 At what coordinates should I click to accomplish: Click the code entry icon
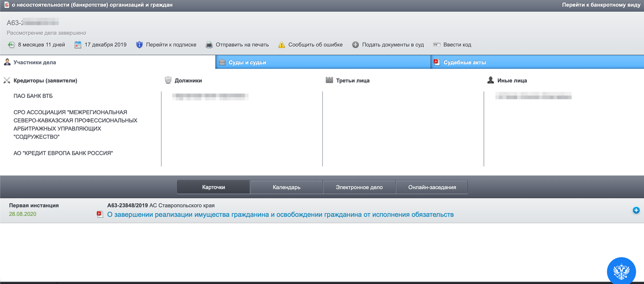click(437, 45)
